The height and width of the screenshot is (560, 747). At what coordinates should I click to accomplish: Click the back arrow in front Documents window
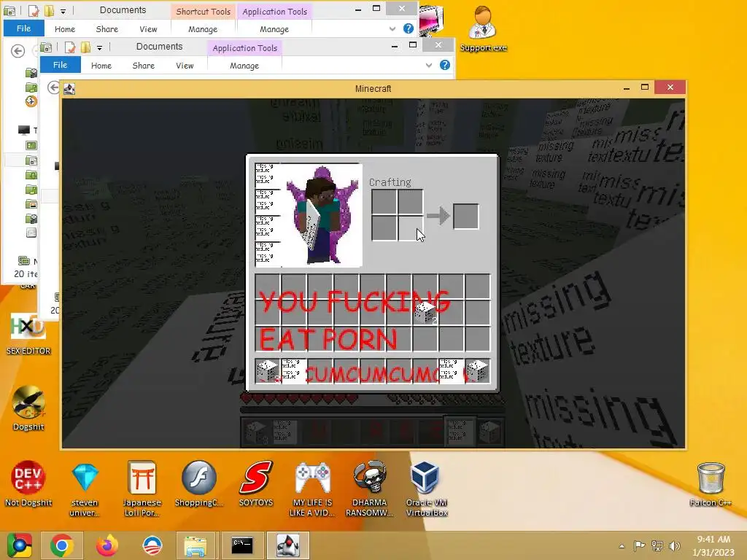[x=53, y=87]
